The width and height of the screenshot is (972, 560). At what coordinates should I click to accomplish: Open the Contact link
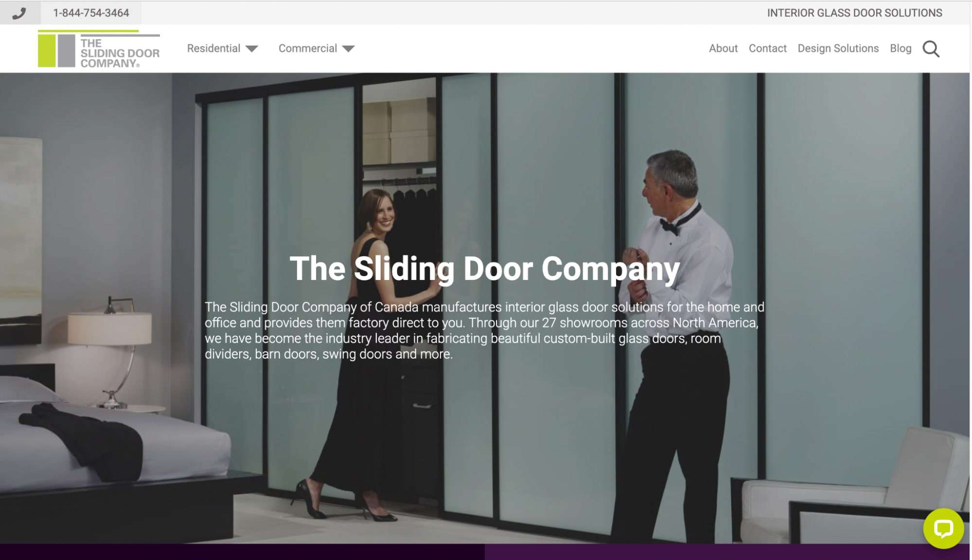tap(767, 48)
